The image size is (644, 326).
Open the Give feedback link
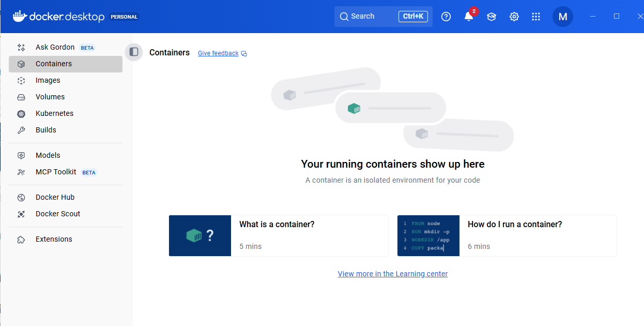(218, 53)
